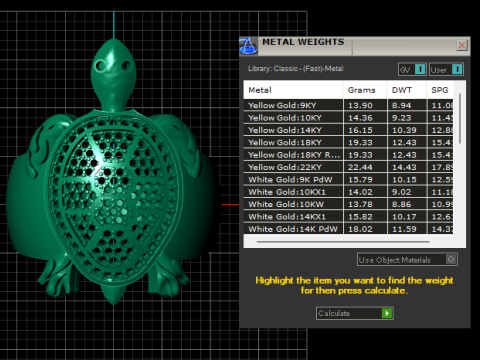Viewport: 480px width, 360px height.
Task: Sort by the Grams column header
Action: pyautogui.click(x=365, y=90)
